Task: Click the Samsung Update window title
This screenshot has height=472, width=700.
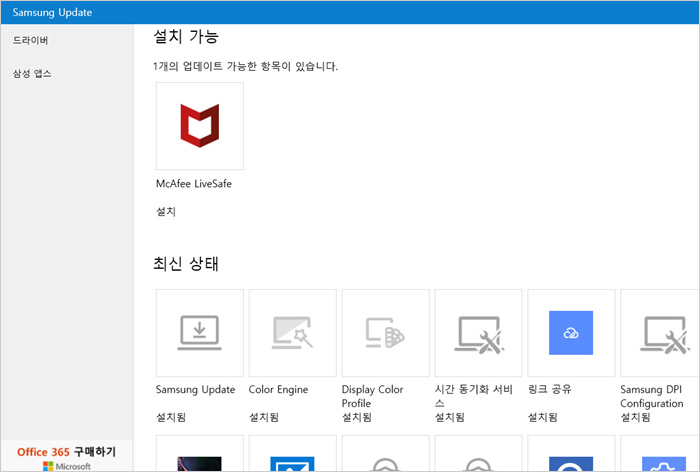Action: pyautogui.click(x=52, y=13)
